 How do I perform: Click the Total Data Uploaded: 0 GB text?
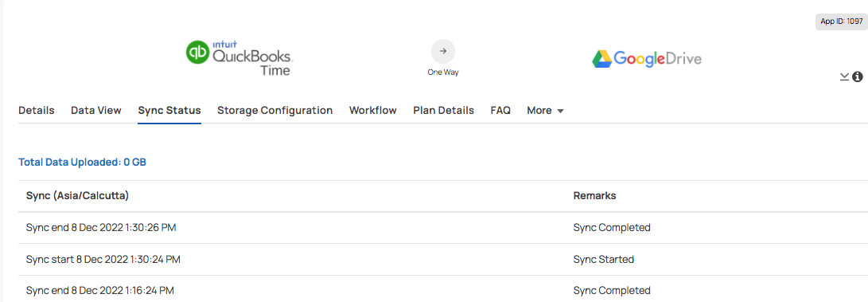point(82,163)
